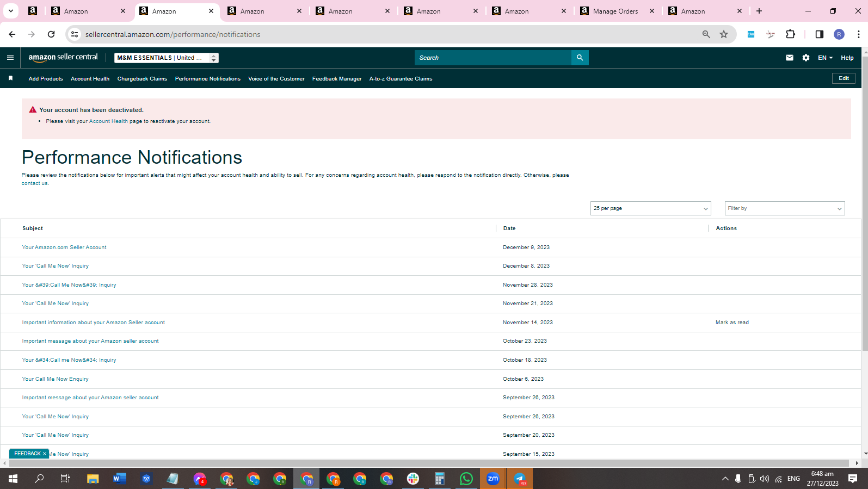The height and width of the screenshot is (489, 868).
Task: Open the Chrome three-dot menu
Action: coord(859,34)
